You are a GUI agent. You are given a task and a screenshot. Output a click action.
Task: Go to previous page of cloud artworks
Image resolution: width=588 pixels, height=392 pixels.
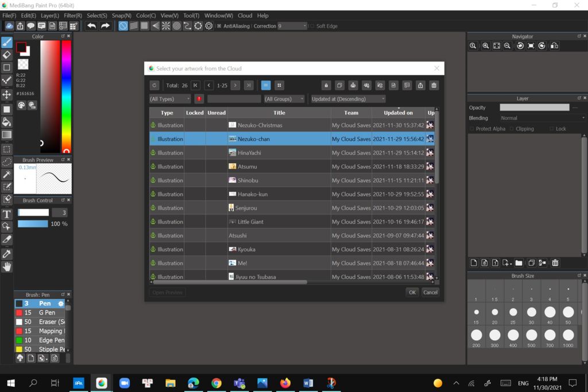click(x=209, y=85)
